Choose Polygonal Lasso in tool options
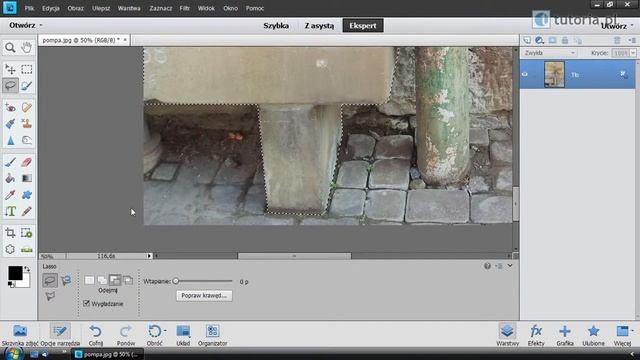Image resolution: width=640 pixels, height=360 pixels. (x=50, y=296)
